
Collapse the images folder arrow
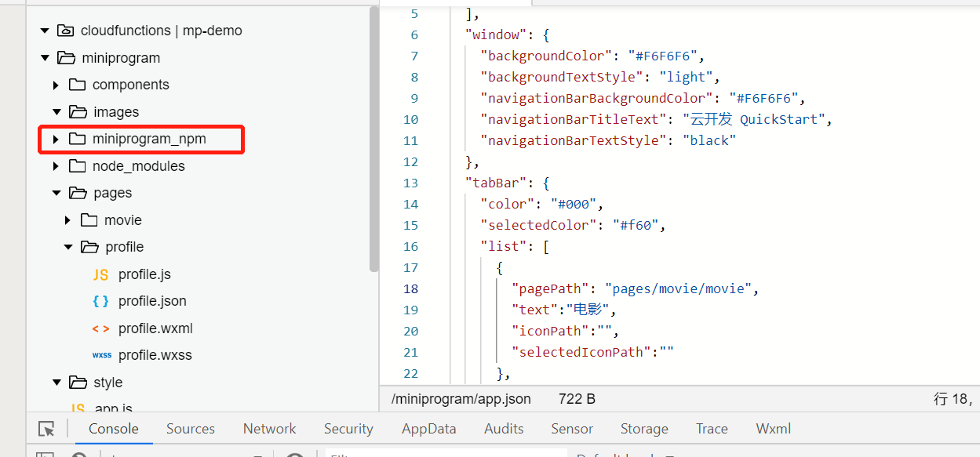(56, 112)
